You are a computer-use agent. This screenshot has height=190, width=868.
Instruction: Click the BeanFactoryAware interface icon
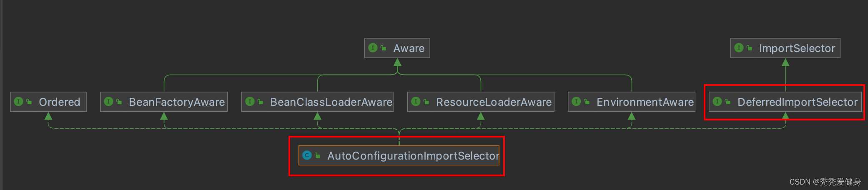[x=108, y=102]
